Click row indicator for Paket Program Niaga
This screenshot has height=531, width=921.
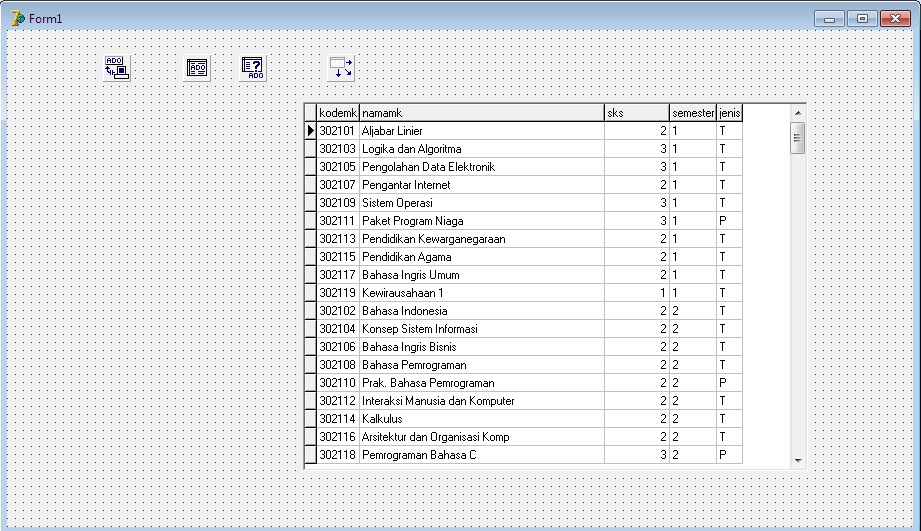pos(311,221)
